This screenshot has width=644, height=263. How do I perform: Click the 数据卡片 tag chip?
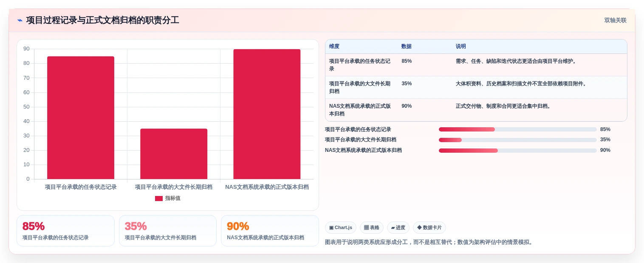pos(429,228)
